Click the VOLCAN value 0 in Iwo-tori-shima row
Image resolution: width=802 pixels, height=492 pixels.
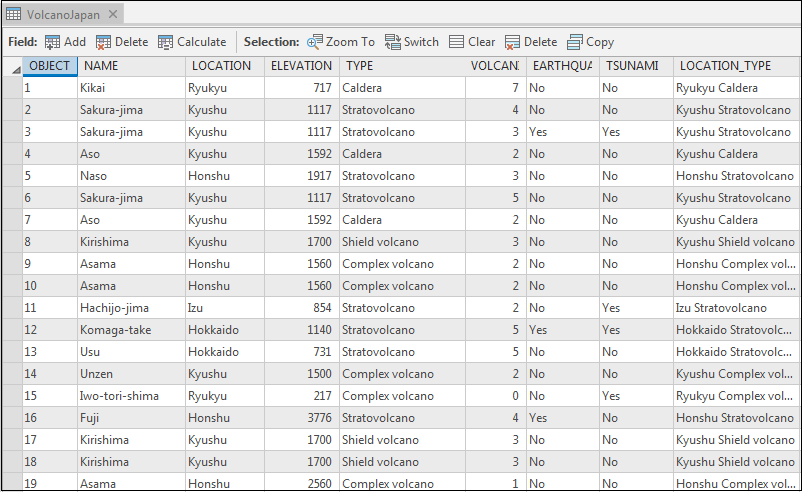point(495,396)
